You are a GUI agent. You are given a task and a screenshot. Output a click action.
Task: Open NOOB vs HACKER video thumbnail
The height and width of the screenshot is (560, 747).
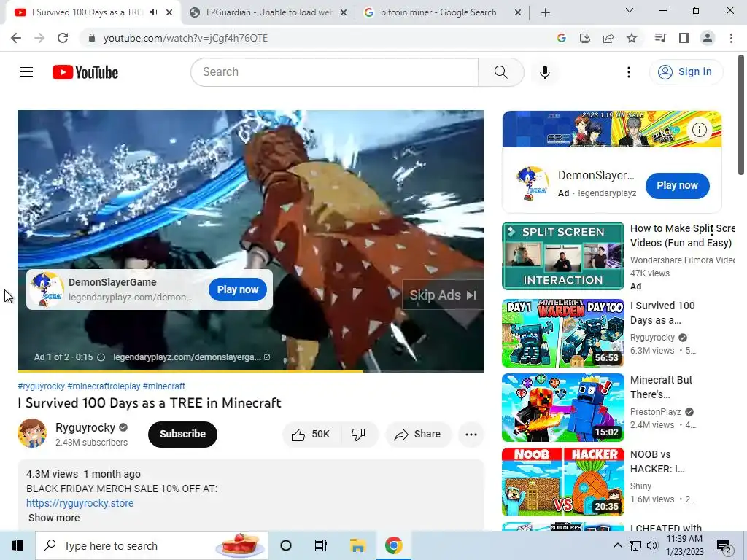(563, 482)
